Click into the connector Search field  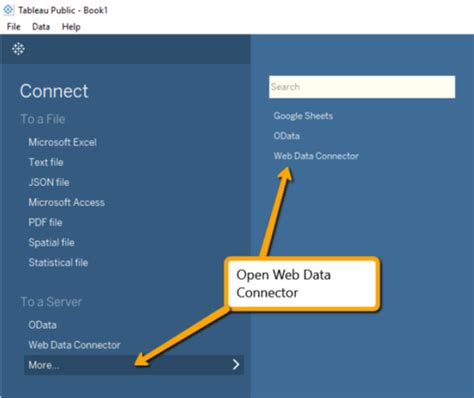coord(362,87)
